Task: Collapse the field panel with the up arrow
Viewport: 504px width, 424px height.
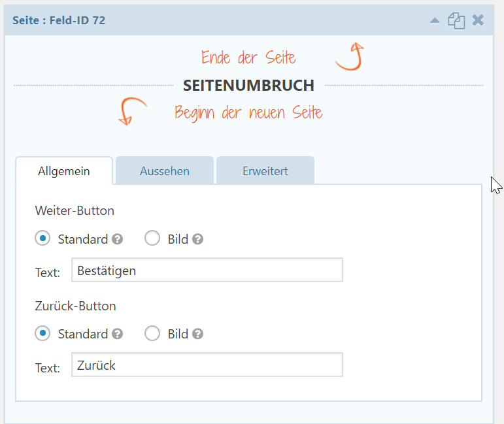Action: pos(435,21)
